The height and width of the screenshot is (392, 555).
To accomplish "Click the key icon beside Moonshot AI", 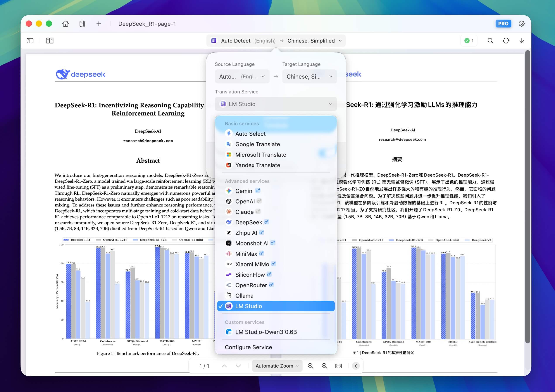I will (x=273, y=243).
